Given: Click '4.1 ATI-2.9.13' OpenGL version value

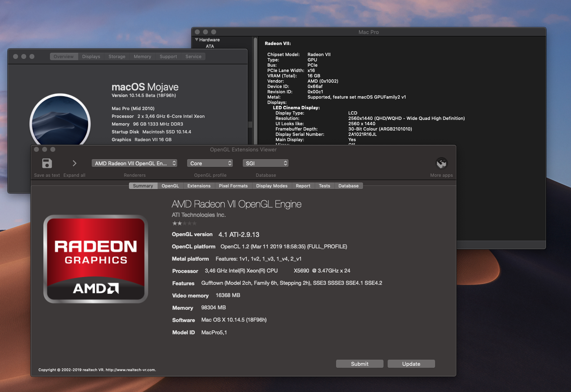Looking at the screenshot, I should (239, 234).
